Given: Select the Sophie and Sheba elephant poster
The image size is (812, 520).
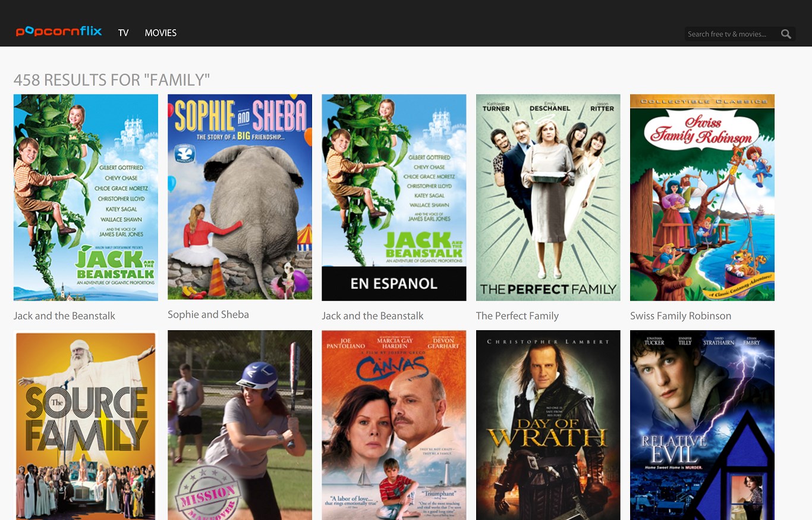Looking at the screenshot, I should click(240, 197).
